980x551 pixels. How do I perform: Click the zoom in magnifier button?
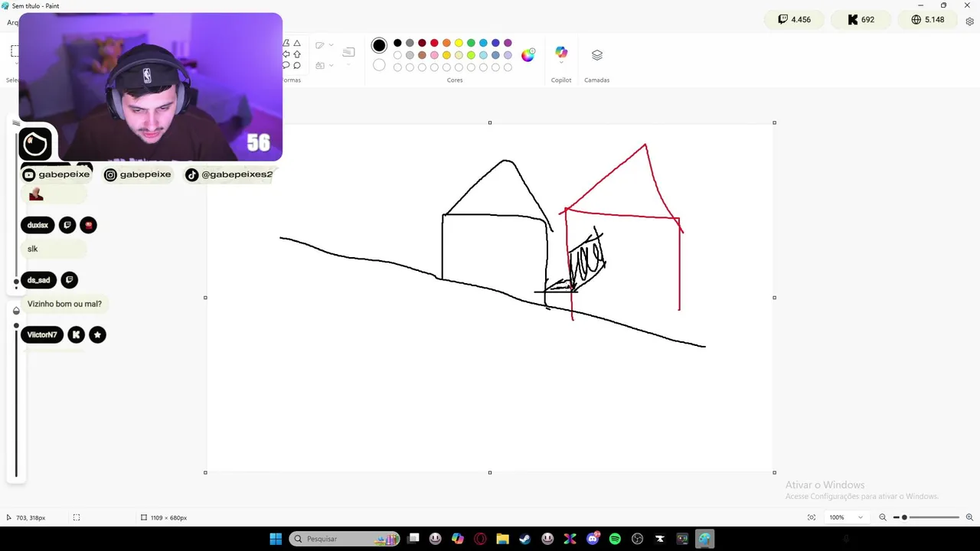969,517
